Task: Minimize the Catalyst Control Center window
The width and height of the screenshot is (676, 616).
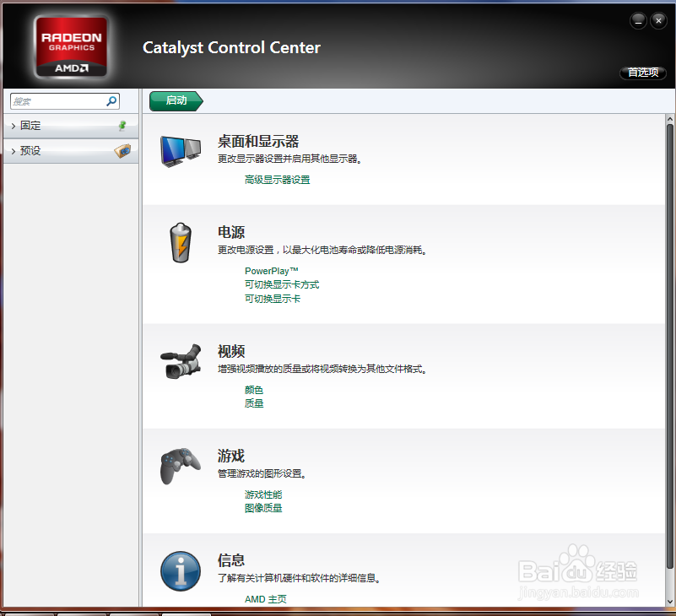Action: 638,21
